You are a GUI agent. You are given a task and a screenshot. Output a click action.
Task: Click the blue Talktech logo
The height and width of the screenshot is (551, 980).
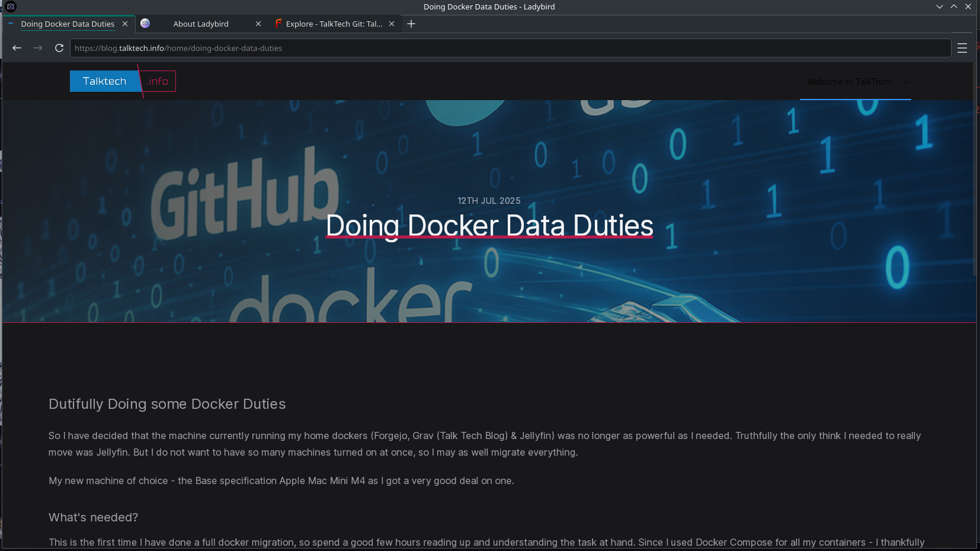coord(104,81)
